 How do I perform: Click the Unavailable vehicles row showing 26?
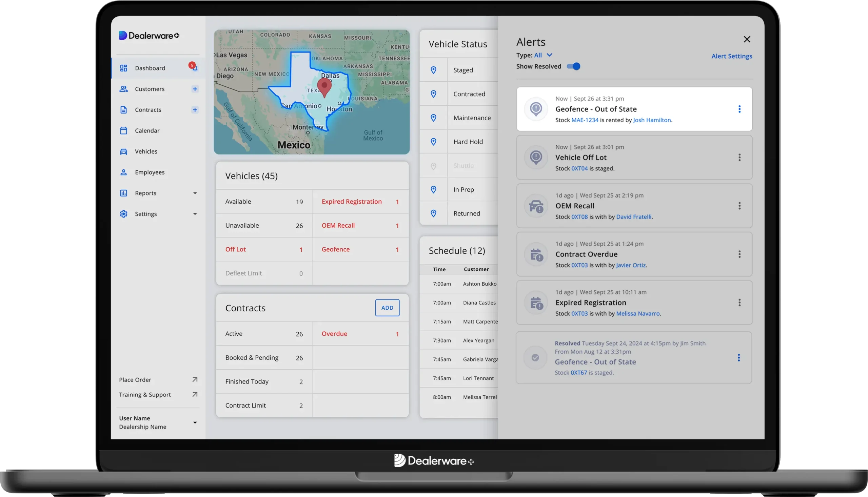(264, 226)
